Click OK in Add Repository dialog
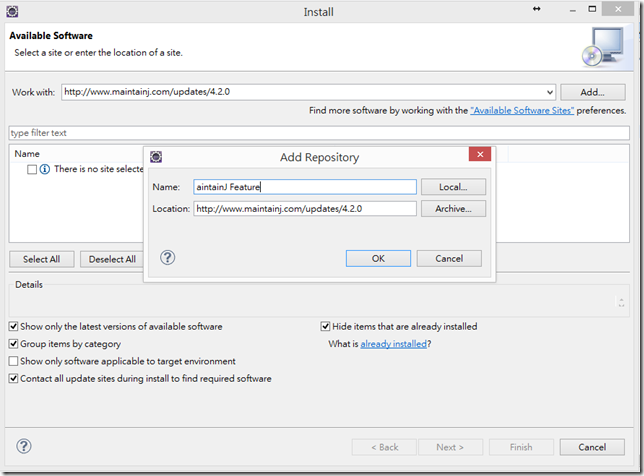 (378, 258)
